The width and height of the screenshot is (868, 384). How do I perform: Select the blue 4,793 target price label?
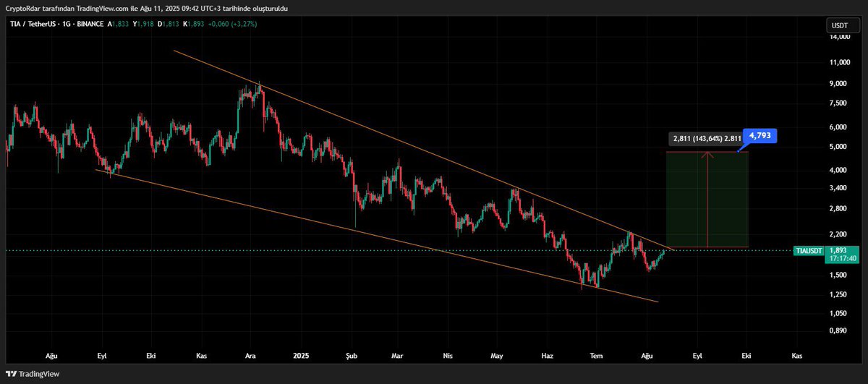(761, 135)
